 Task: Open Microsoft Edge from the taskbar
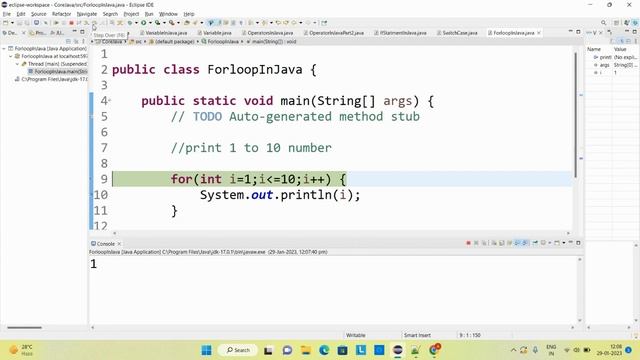[x=324, y=350]
